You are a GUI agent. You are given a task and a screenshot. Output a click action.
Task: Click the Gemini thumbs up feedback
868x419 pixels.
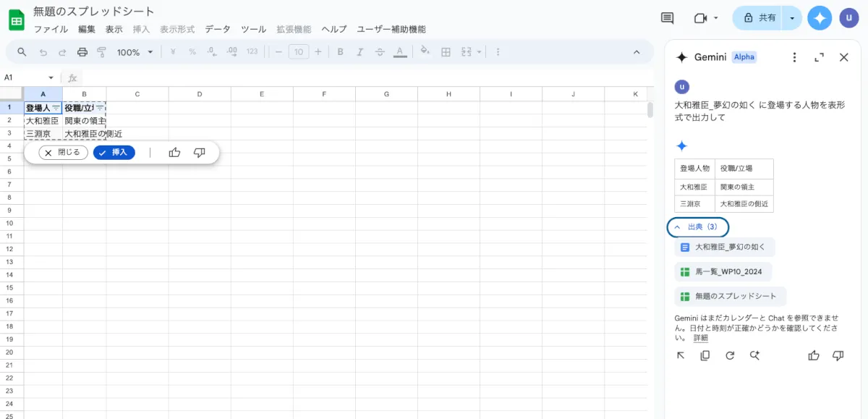(x=814, y=355)
